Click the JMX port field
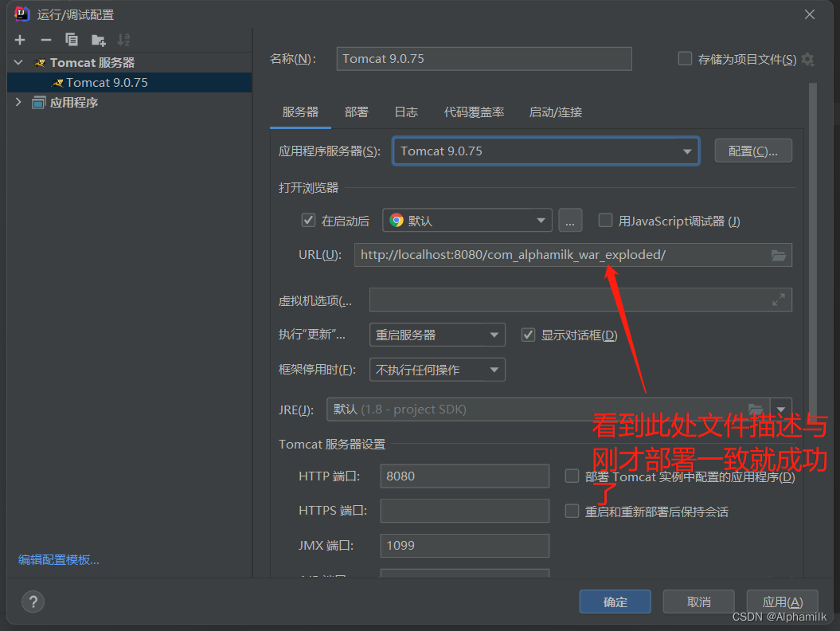Viewport: 840px width, 631px height. [464, 546]
